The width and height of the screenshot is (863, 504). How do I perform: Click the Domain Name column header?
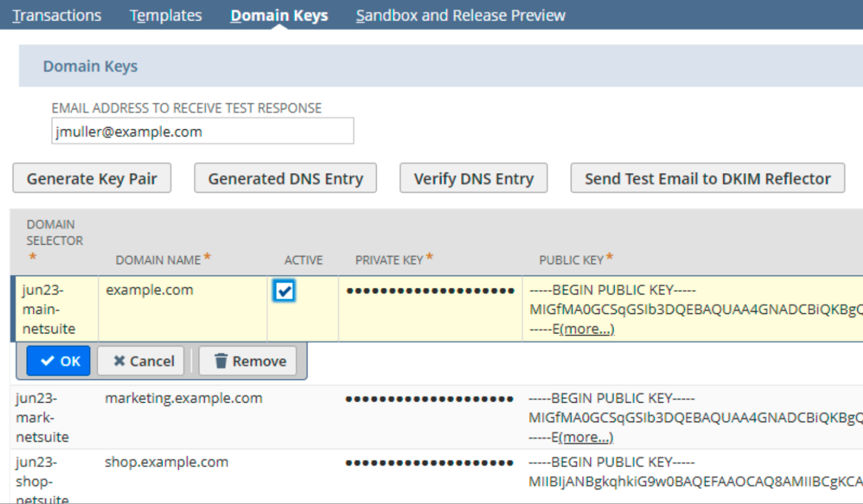[159, 260]
